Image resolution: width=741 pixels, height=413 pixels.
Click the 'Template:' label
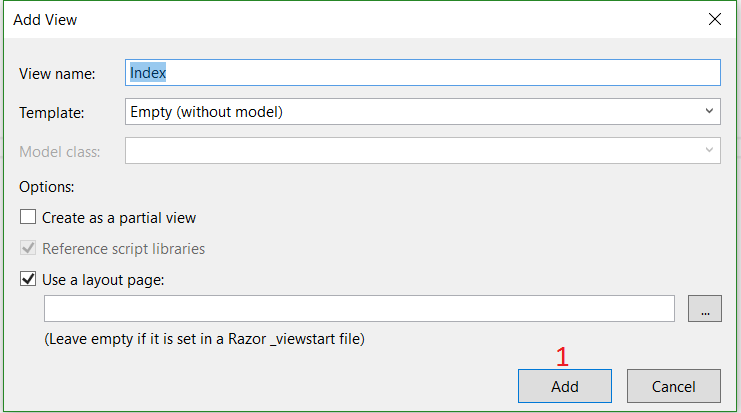(x=52, y=113)
